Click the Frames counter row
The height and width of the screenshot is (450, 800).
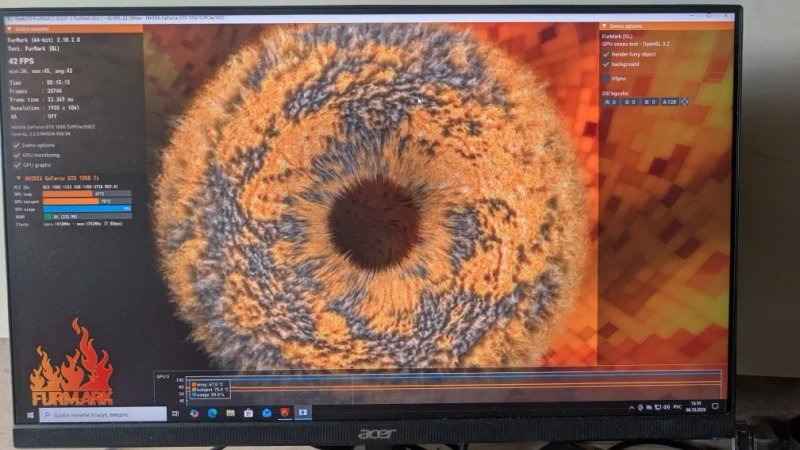click(x=36, y=91)
